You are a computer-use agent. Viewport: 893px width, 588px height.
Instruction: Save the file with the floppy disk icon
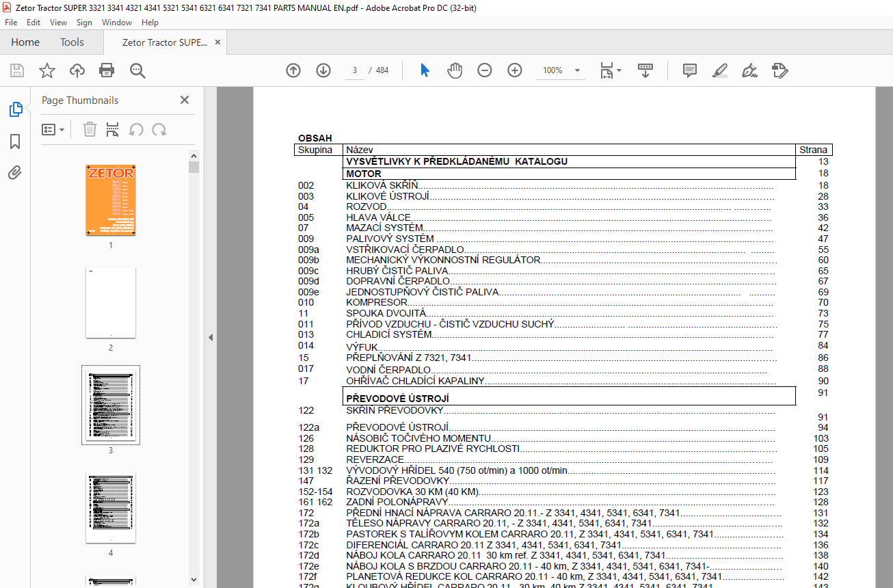pos(17,70)
